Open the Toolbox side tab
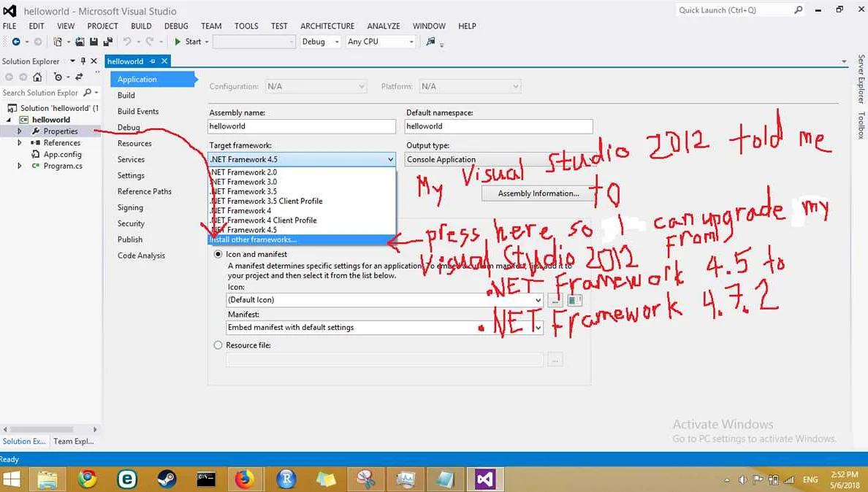The width and height of the screenshot is (868, 492). (861, 125)
